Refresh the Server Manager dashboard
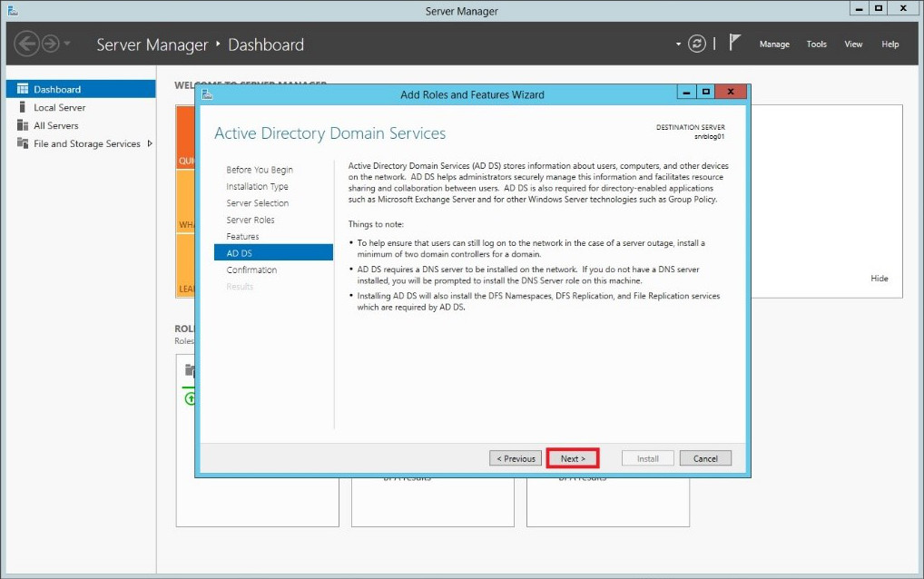This screenshot has height=579, width=924. click(x=696, y=44)
